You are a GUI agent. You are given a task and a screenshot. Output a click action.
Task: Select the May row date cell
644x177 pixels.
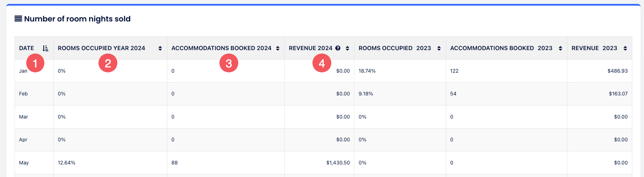[24, 163]
